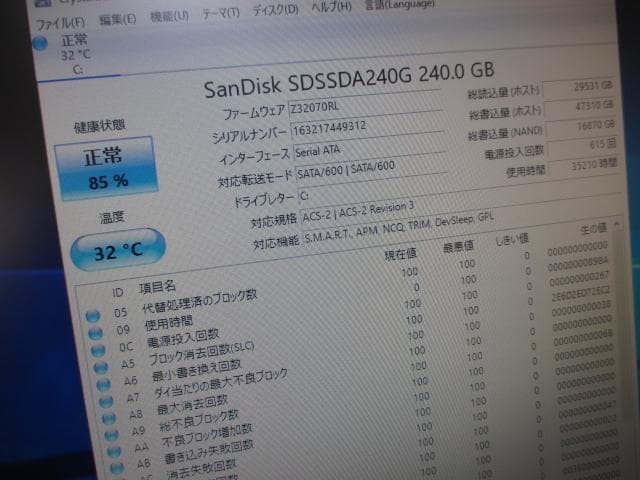
Task: Click the transfer mode field SATA/600
Action: coord(371,168)
